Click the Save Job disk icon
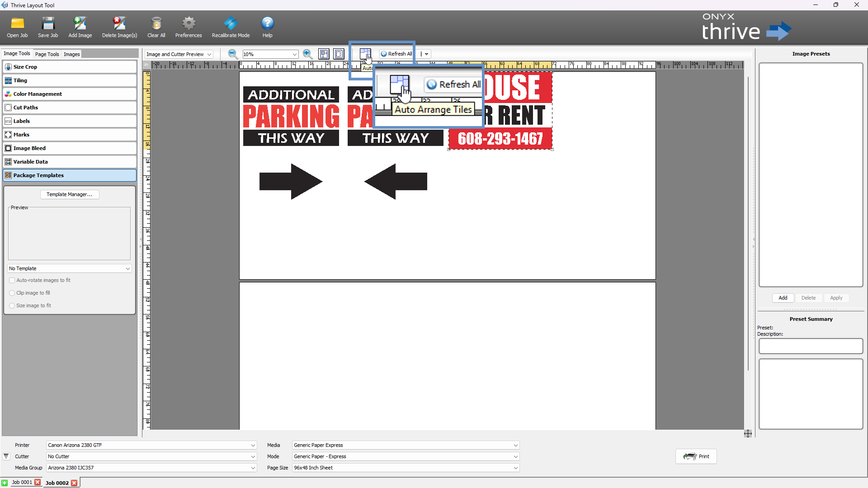Viewport: 868px width, 488px height. click(48, 27)
